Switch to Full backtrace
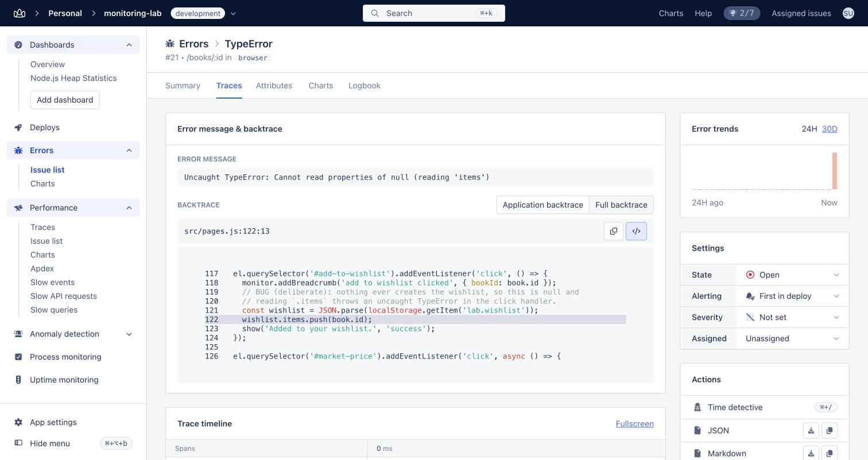 [x=621, y=205]
